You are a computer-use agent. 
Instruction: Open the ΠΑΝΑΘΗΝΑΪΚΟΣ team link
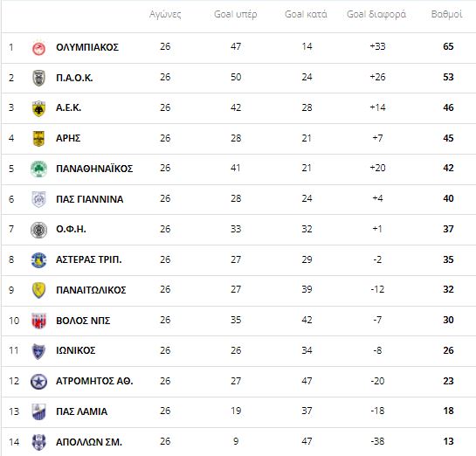coord(94,169)
